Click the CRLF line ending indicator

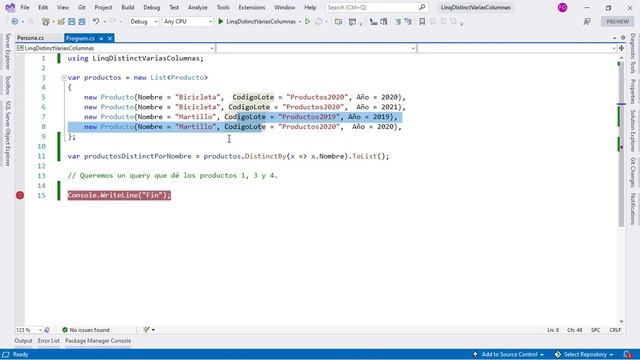(x=615, y=330)
